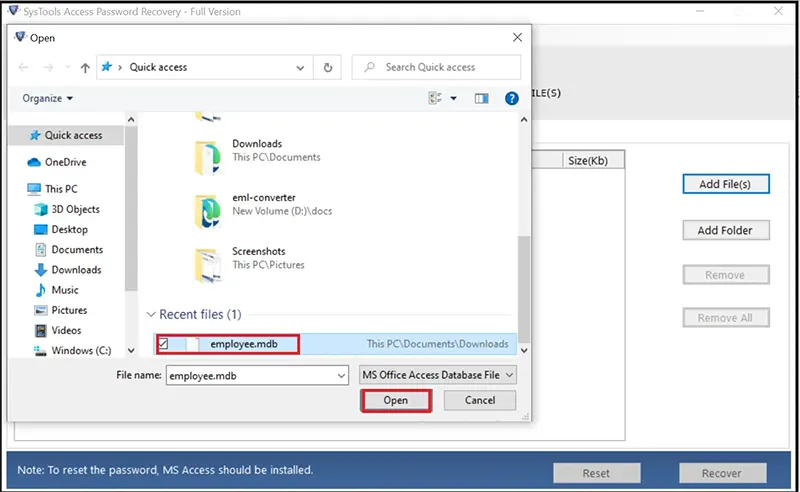
Task: Expand the address bar path history dropdown
Action: coord(301,68)
